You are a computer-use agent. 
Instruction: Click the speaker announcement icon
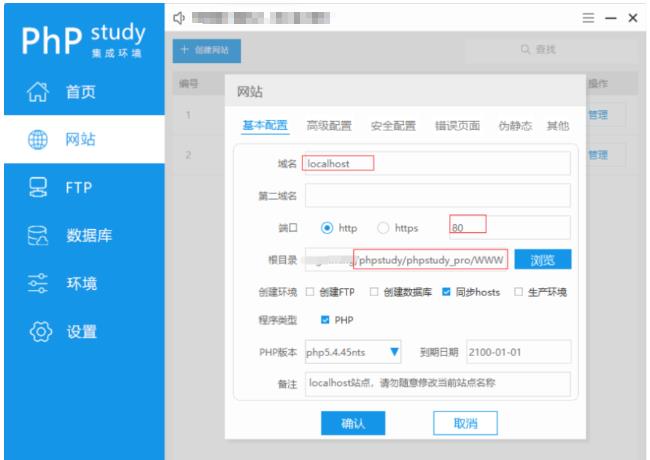(x=179, y=18)
